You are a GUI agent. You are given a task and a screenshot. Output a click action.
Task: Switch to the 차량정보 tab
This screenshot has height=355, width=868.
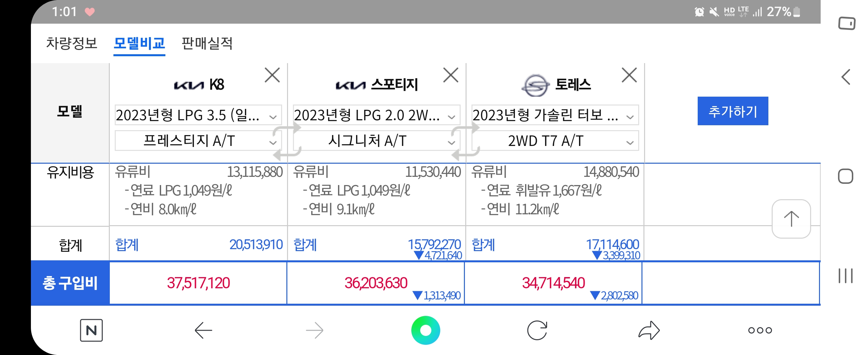71,43
